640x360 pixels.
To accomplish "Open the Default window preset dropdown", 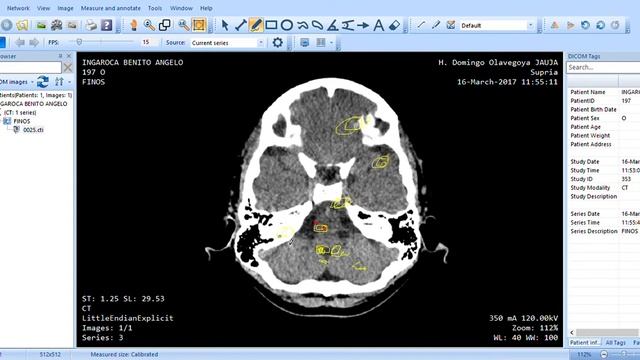I will point(531,25).
